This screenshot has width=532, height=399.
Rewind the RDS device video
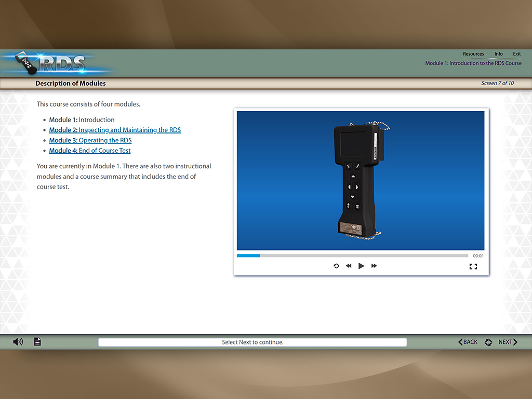[349, 266]
